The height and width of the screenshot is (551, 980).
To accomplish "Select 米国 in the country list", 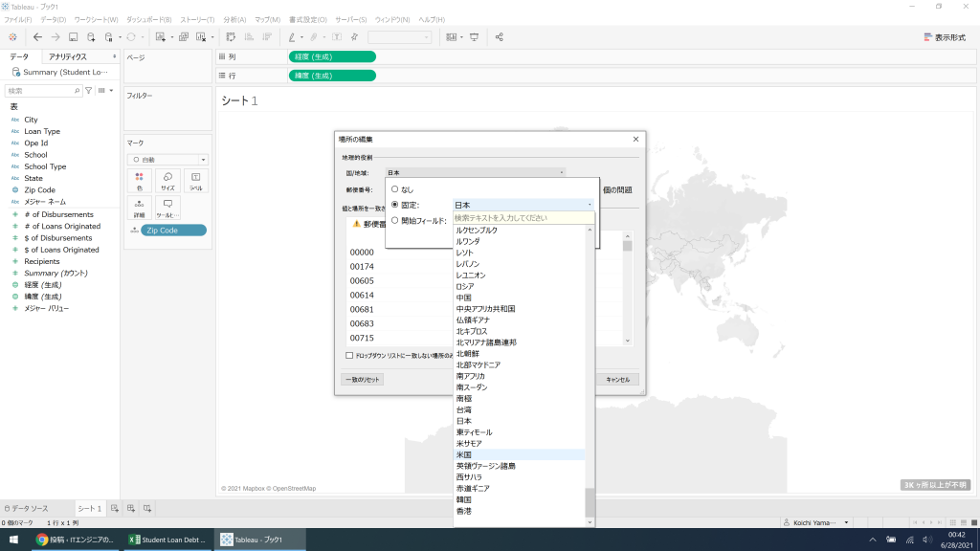I will 519,454.
